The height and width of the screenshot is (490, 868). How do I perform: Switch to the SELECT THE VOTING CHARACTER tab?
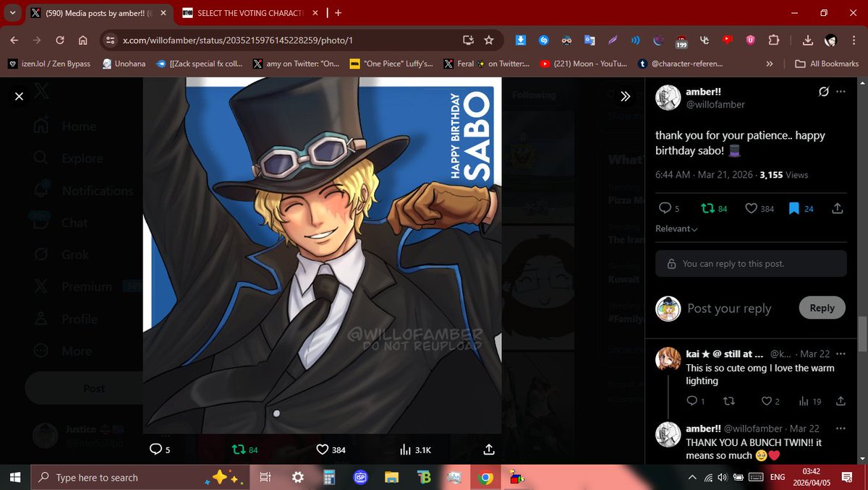[x=250, y=13]
